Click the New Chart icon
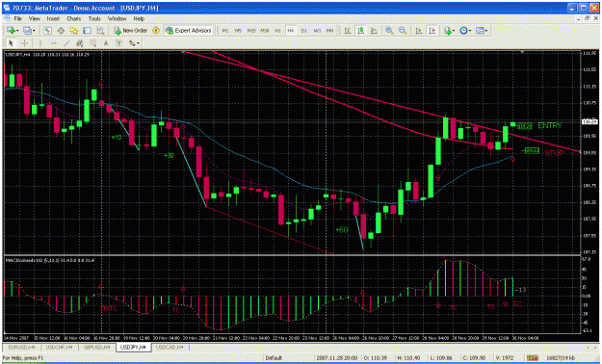This screenshot has height=364, width=602. [x=11, y=31]
